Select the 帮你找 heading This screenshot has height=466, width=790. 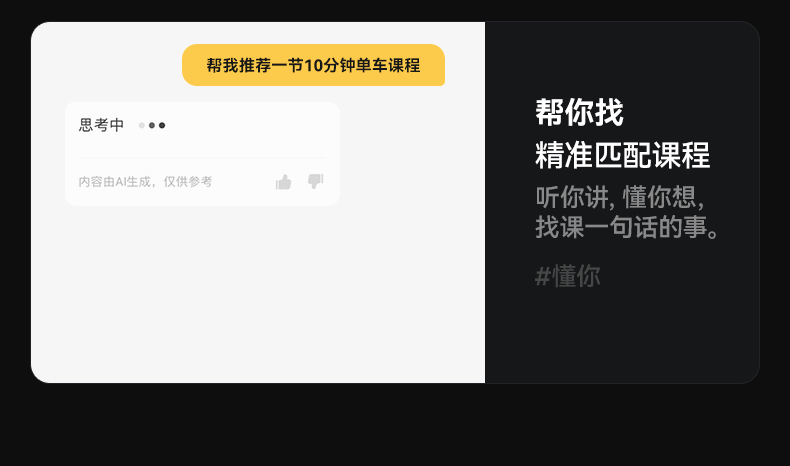pyautogui.click(x=579, y=112)
